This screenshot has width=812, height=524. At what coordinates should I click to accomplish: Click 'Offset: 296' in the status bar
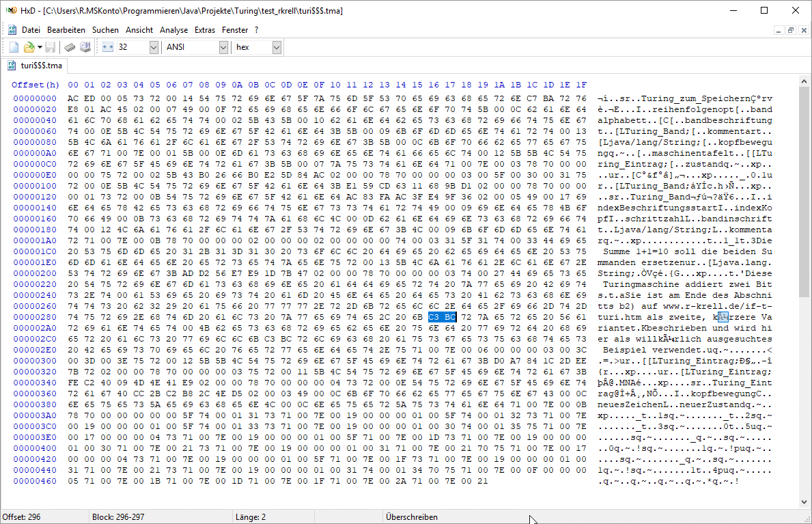(x=22, y=517)
